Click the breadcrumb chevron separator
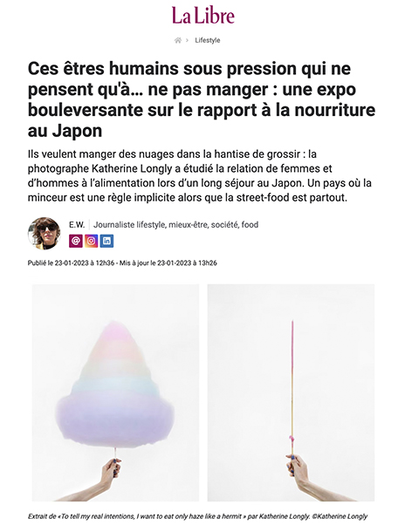The height and width of the screenshot is (532, 405). (187, 40)
